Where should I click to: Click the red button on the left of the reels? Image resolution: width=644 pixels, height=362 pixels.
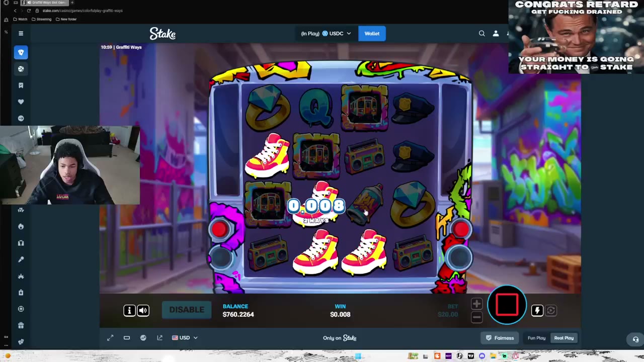219,229
